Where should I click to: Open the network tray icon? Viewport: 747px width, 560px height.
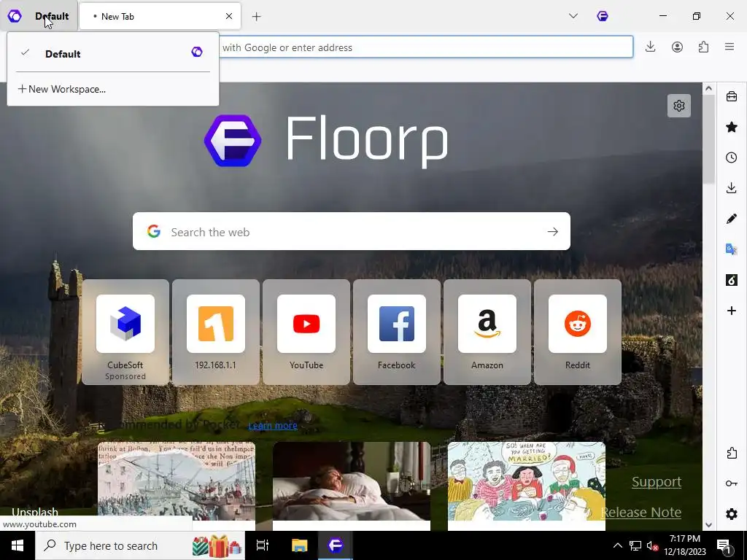point(635,545)
